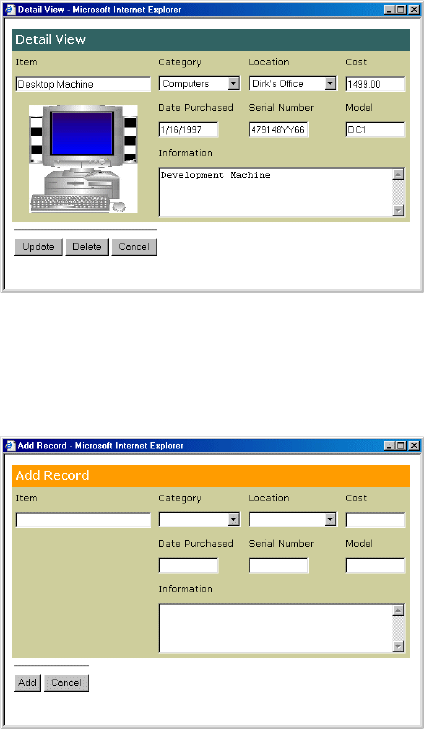Click the Model field containing DC1
This screenshot has width=424, height=729.
[x=375, y=130]
